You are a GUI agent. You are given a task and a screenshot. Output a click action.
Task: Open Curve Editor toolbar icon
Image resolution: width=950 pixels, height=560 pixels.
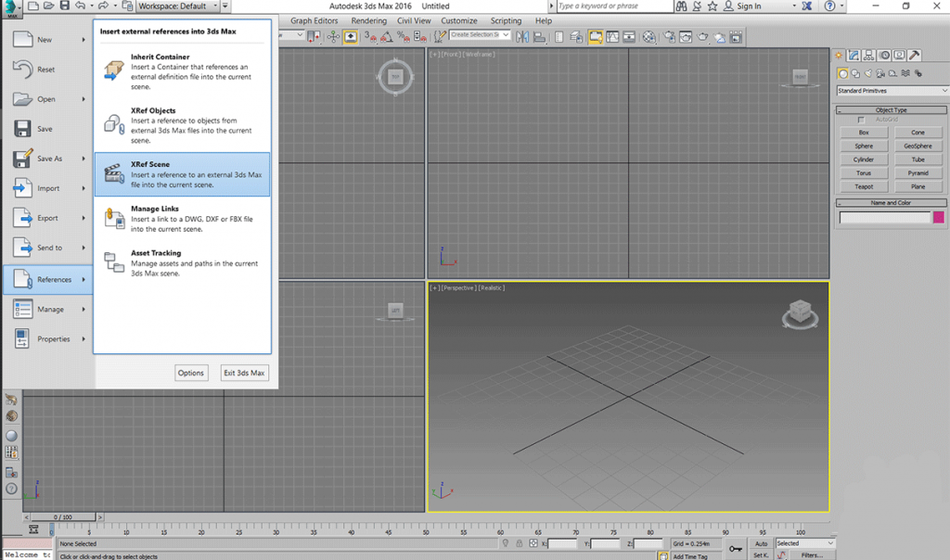[x=612, y=37]
